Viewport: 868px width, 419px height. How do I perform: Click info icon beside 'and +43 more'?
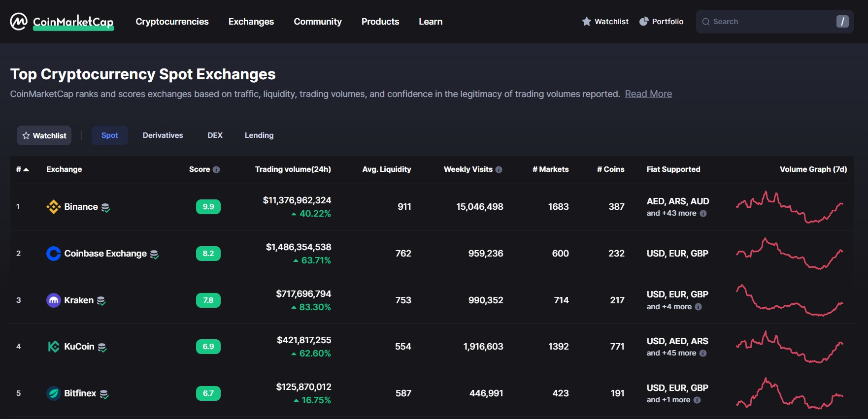point(703,214)
